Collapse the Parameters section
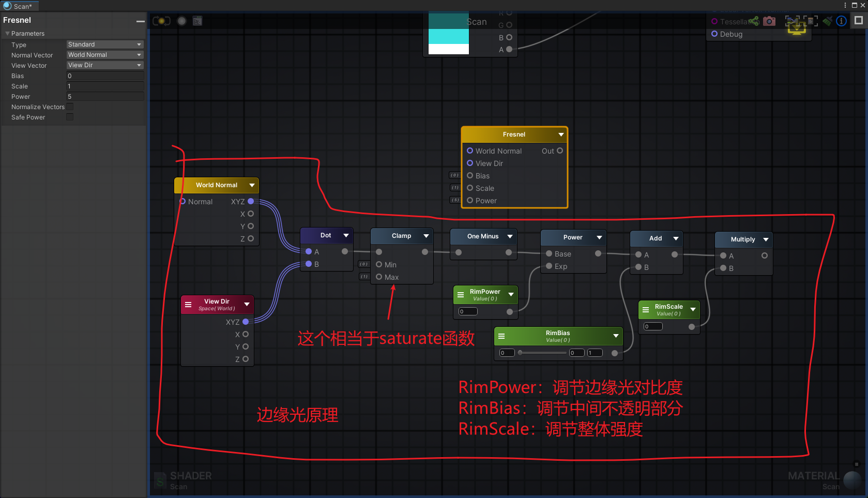Image resolution: width=868 pixels, height=498 pixels. (8, 34)
